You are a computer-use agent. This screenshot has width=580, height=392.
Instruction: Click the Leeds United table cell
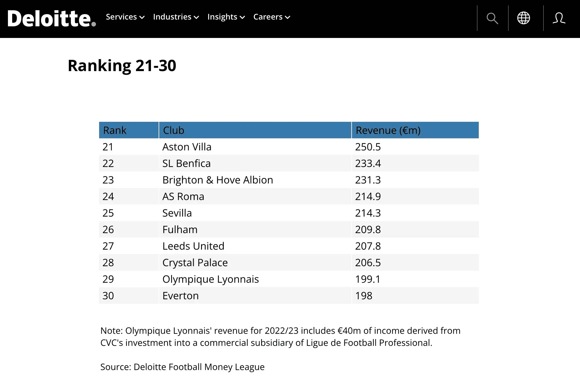pyautogui.click(x=193, y=246)
